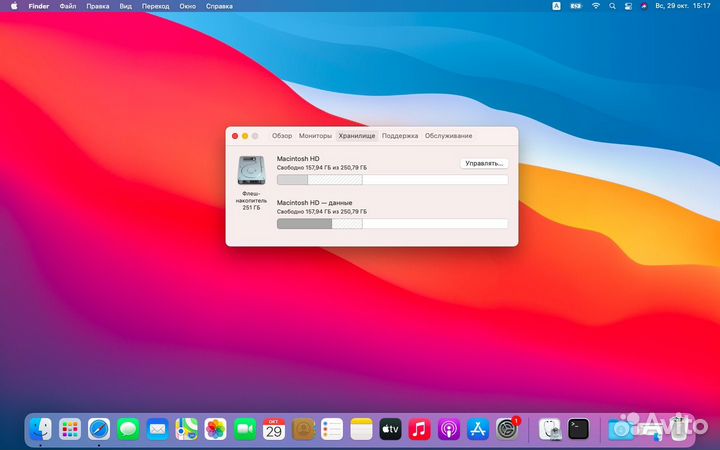Open Maps from the Dock
Screen dimensions: 720x450
(x=186, y=430)
